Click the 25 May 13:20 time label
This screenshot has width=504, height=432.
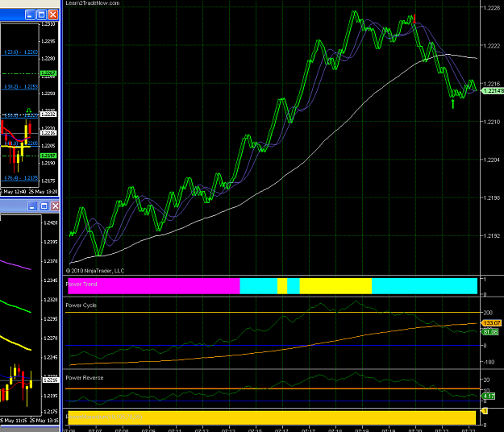43,192
